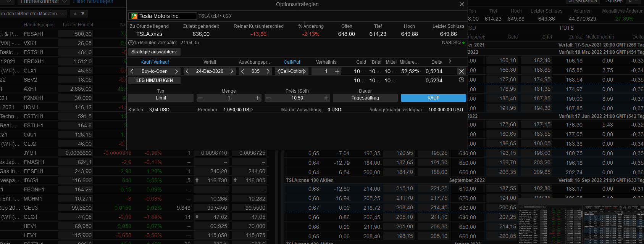Go to previous expiry before 24-Dez-2020

(x=187, y=71)
